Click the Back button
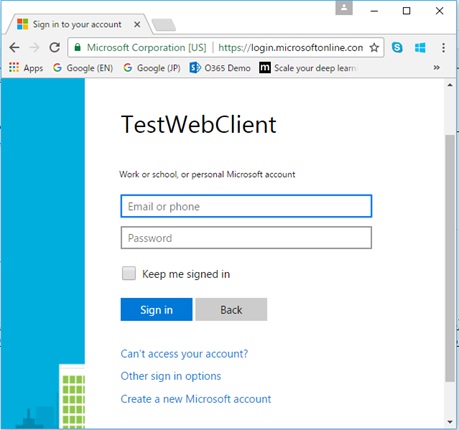Image resolution: width=459 pixels, height=430 pixels. pos(231,310)
